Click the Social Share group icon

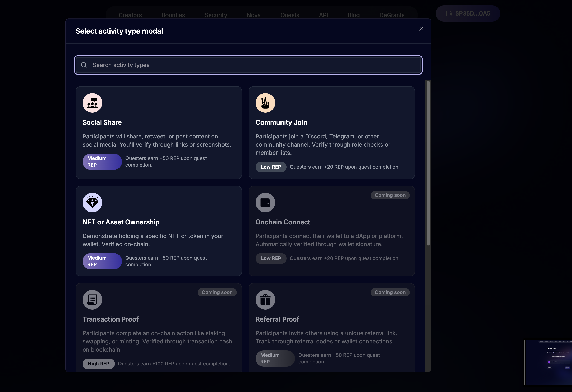click(92, 103)
